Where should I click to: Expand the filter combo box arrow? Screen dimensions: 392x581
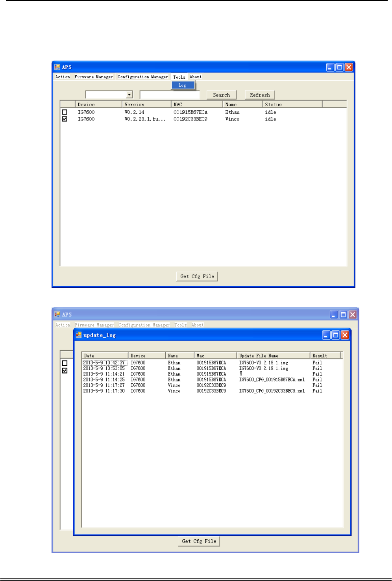129,94
